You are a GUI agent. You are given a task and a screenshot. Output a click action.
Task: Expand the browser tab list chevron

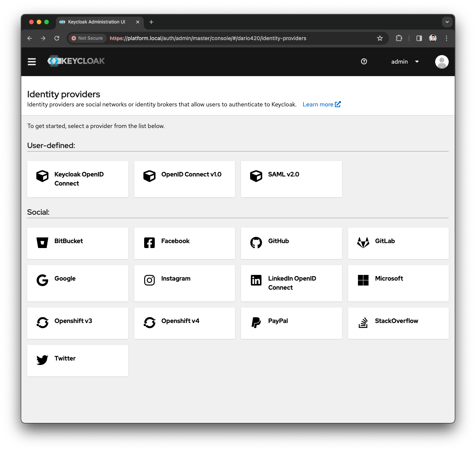point(447,22)
